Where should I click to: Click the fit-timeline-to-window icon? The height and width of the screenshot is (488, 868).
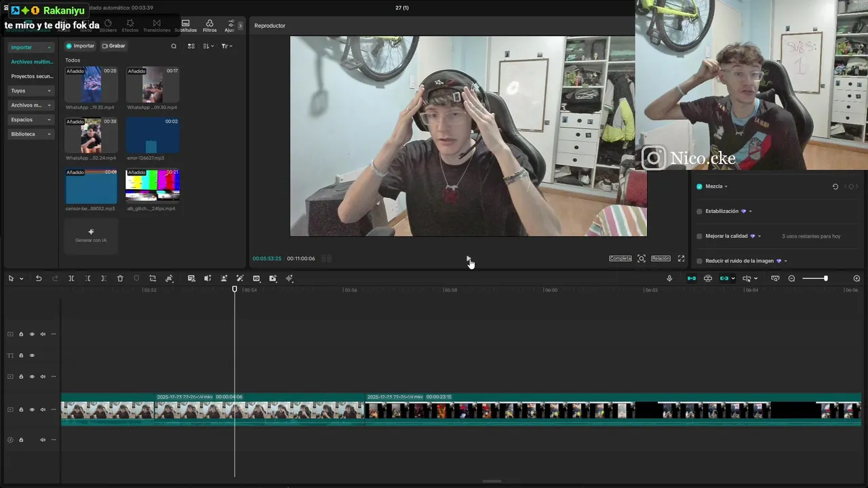coord(775,279)
